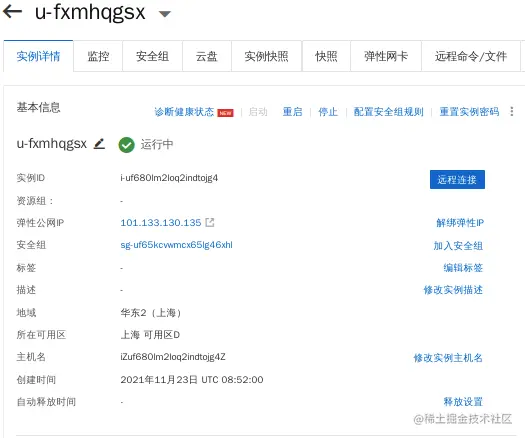Click the disabled 启动 action

258,112
